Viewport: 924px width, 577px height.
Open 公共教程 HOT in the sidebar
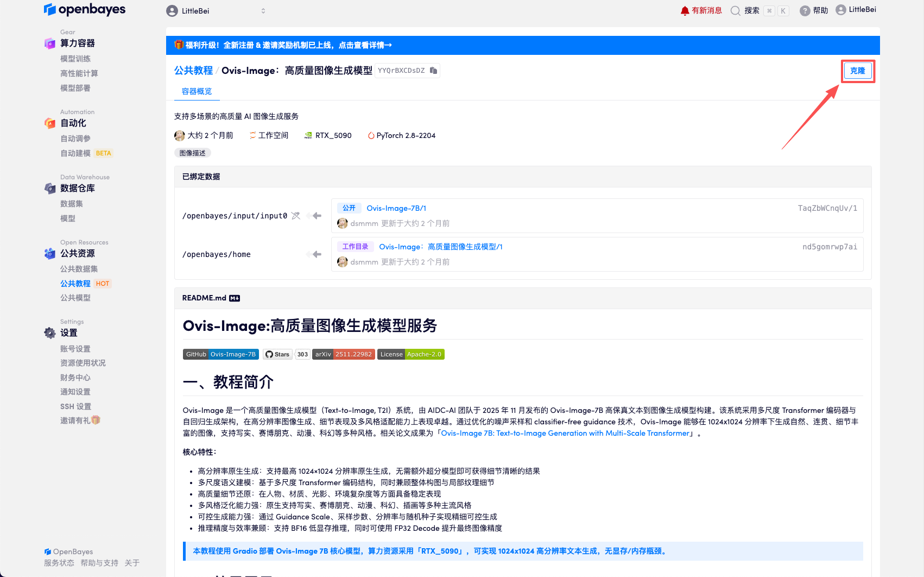tap(86, 284)
